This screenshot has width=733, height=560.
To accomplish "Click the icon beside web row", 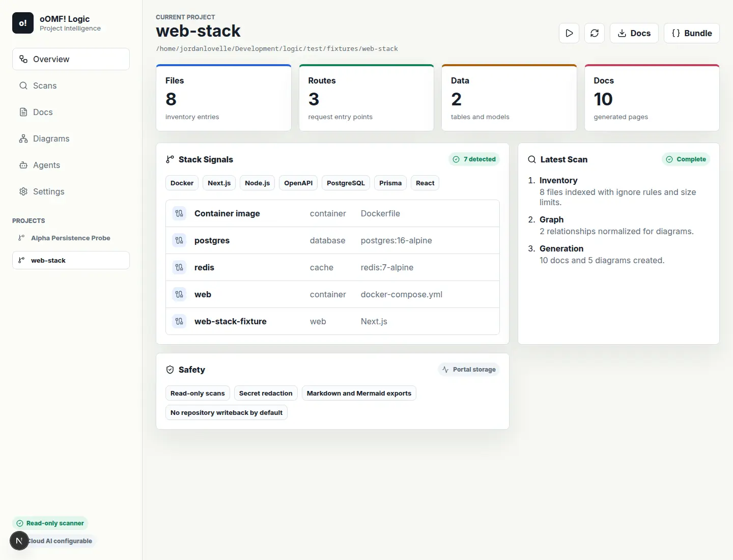I will pyautogui.click(x=179, y=294).
